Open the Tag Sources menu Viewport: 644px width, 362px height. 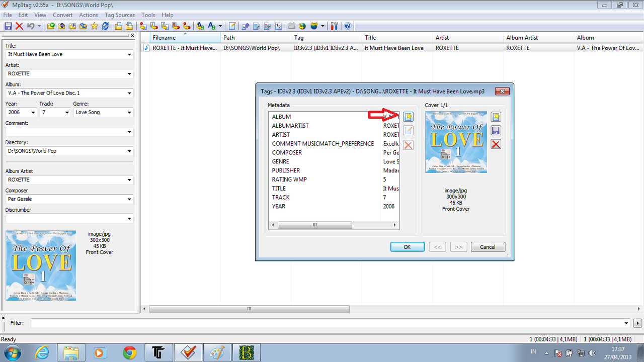pos(120,15)
